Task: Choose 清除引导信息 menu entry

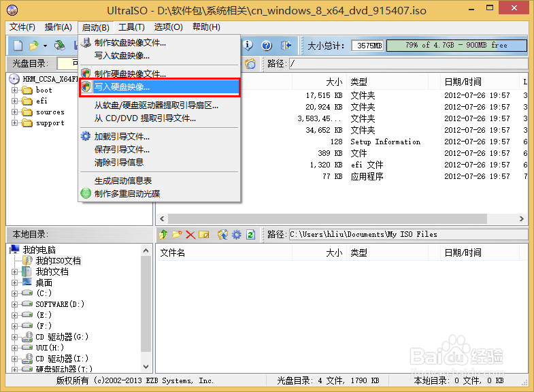Action: click(x=160, y=163)
